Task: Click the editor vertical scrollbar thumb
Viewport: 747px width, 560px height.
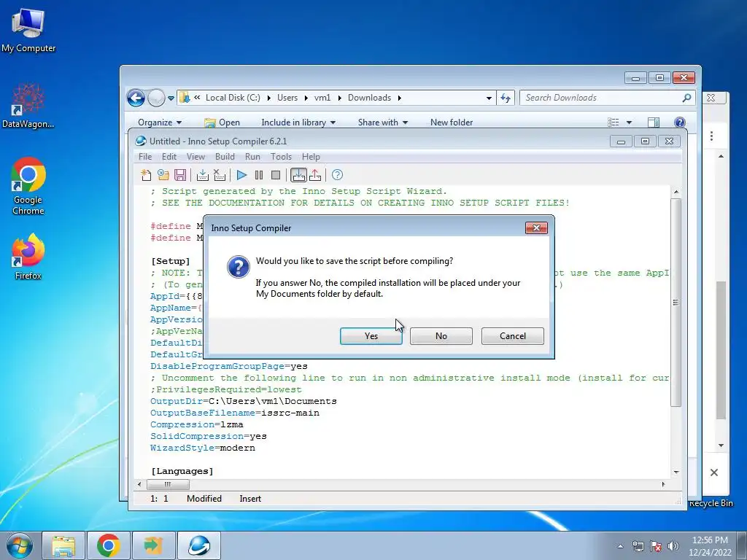Action: 676,303
